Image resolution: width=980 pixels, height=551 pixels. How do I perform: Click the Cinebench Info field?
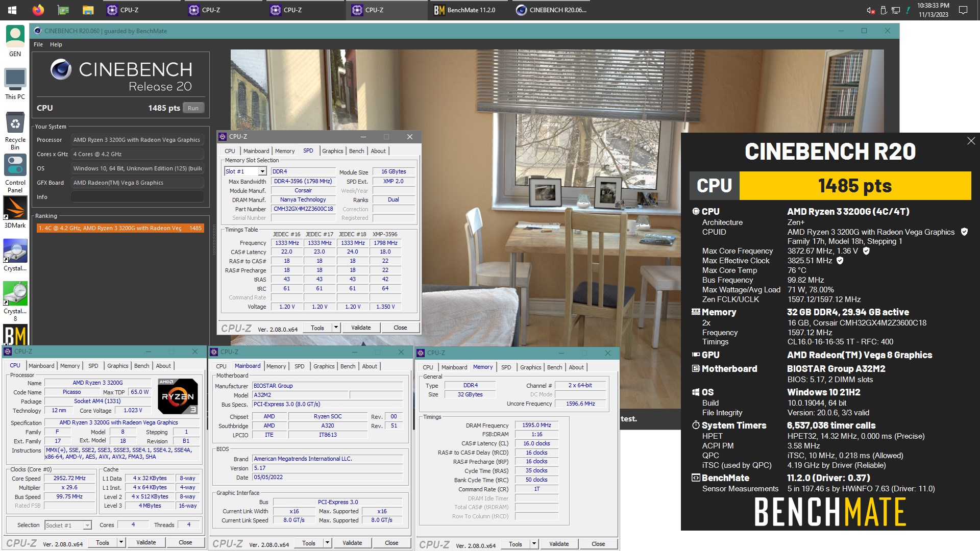(x=137, y=197)
